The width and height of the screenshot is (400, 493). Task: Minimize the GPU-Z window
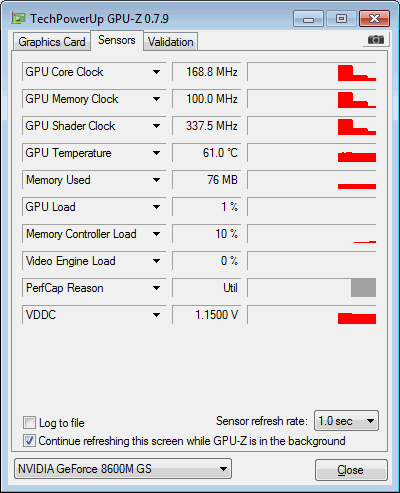coord(308,19)
